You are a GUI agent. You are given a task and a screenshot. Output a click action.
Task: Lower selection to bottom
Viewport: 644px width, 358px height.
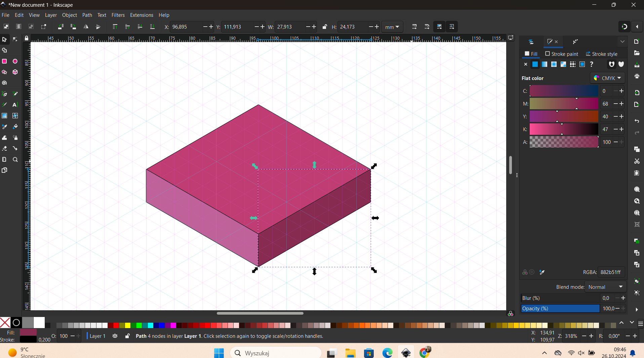click(x=152, y=27)
